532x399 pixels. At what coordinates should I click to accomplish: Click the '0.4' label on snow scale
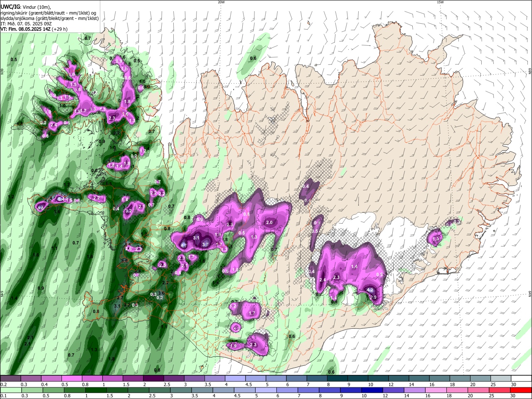pyautogui.click(x=44, y=384)
